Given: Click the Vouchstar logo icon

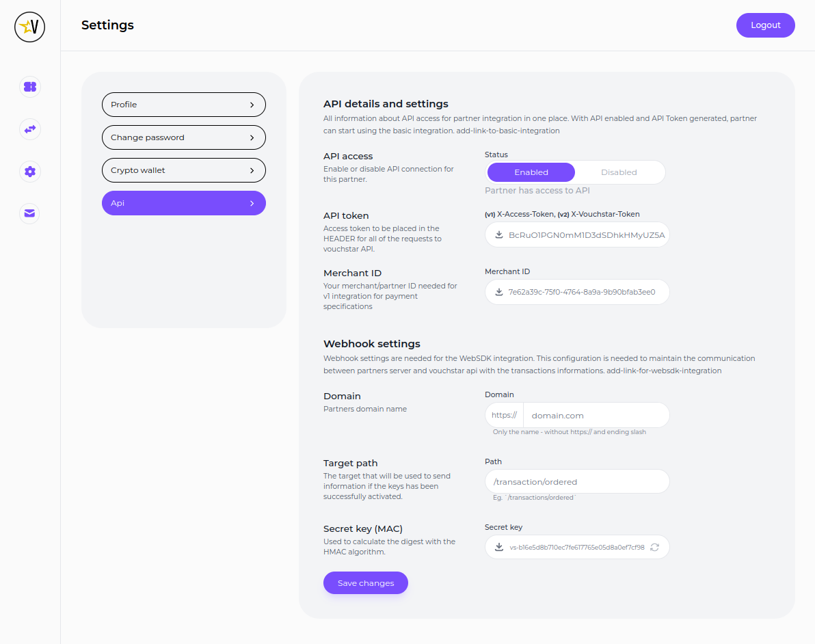Looking at the screenshot, I should tap(29, 27).
